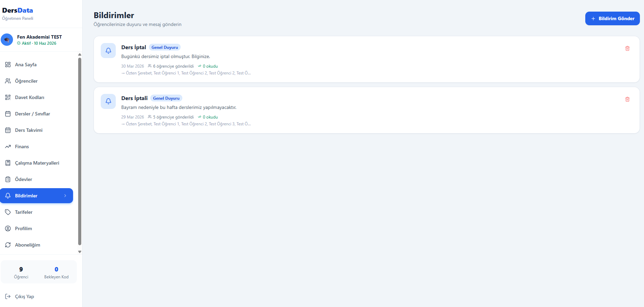Click the bell icon on 'Ders İptal' card
644x307 pixels.
(108, 51)
